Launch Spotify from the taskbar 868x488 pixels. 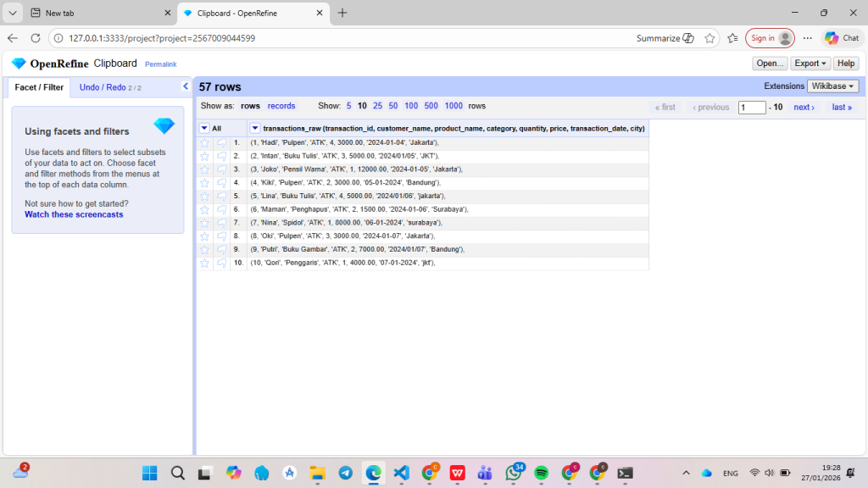click(542, 473)
